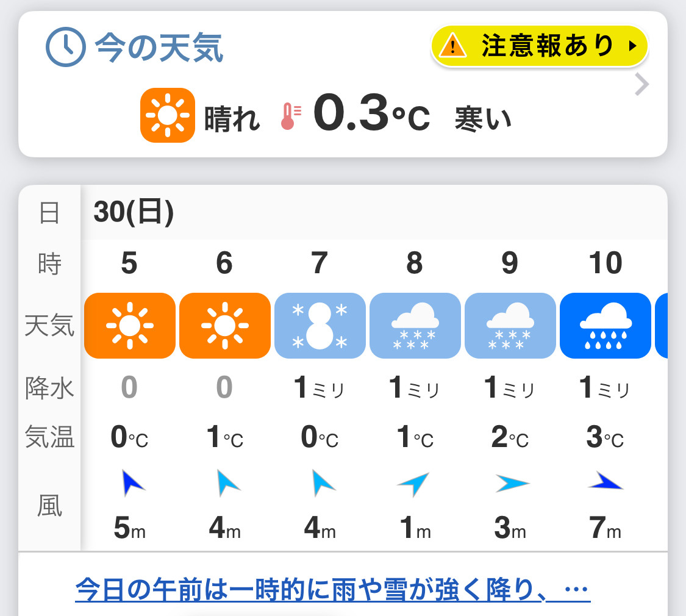Expand current weather with right chevron

click(641, 84)
